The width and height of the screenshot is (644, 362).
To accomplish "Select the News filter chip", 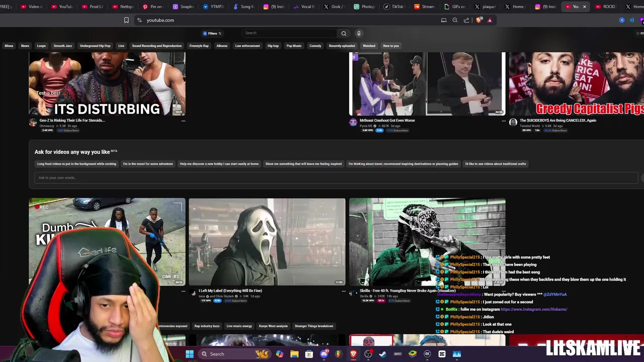I will click(25, 46).
